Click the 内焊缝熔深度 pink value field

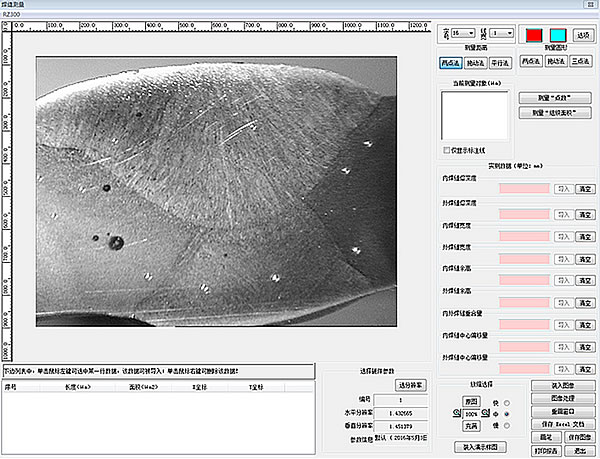point(524,187)
